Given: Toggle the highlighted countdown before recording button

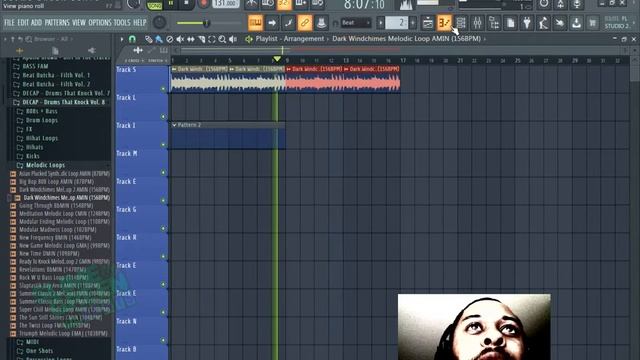Looking at the screenshot, I should 284,4.
